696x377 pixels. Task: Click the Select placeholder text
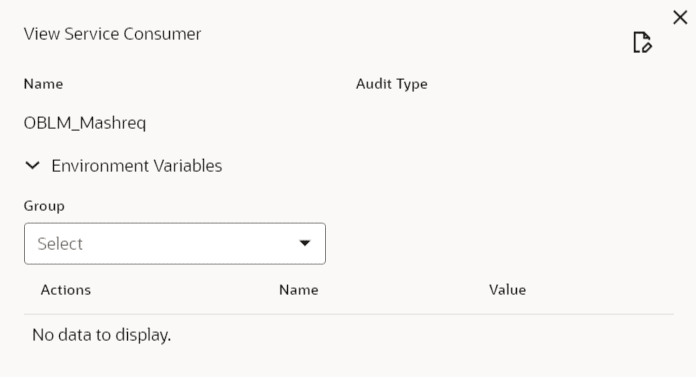click(x=60, y=244)
